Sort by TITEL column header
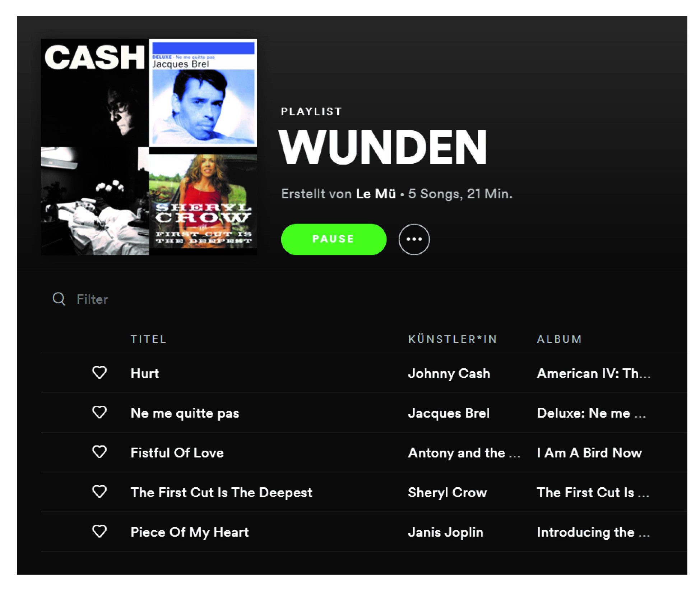The height and width of the screenshot is (589, 700). point(148,339)
